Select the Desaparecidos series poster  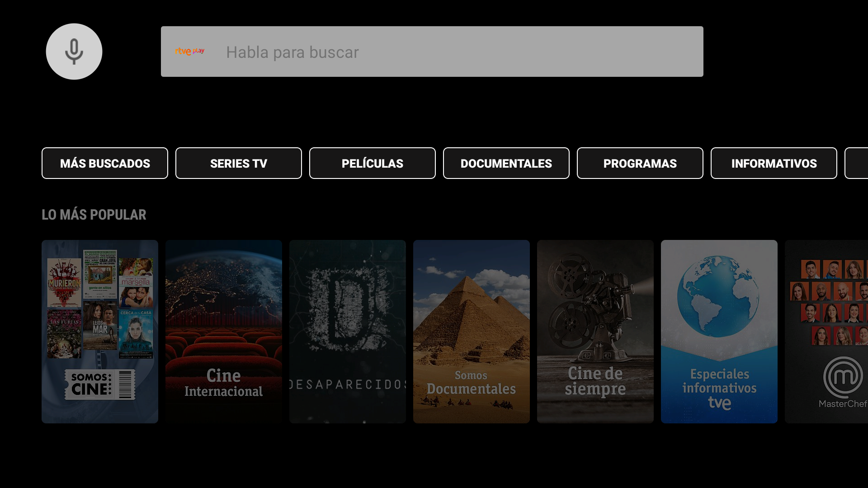(348, 332)
